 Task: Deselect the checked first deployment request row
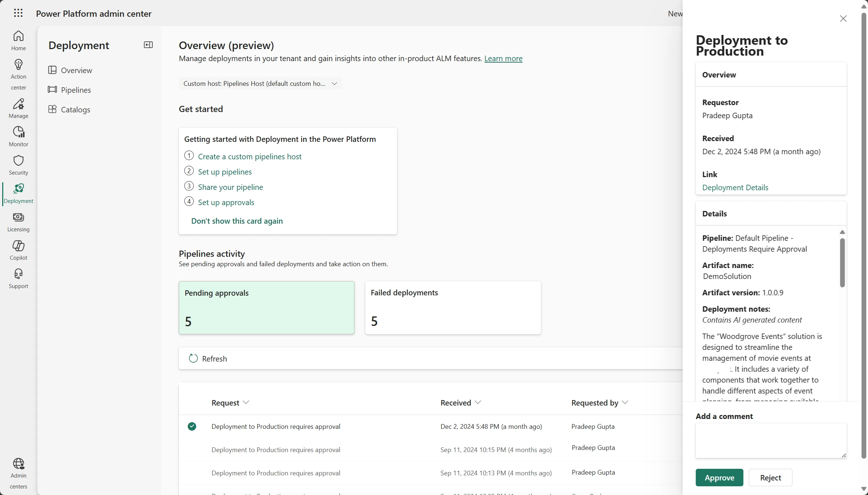[x=192, y=426]
